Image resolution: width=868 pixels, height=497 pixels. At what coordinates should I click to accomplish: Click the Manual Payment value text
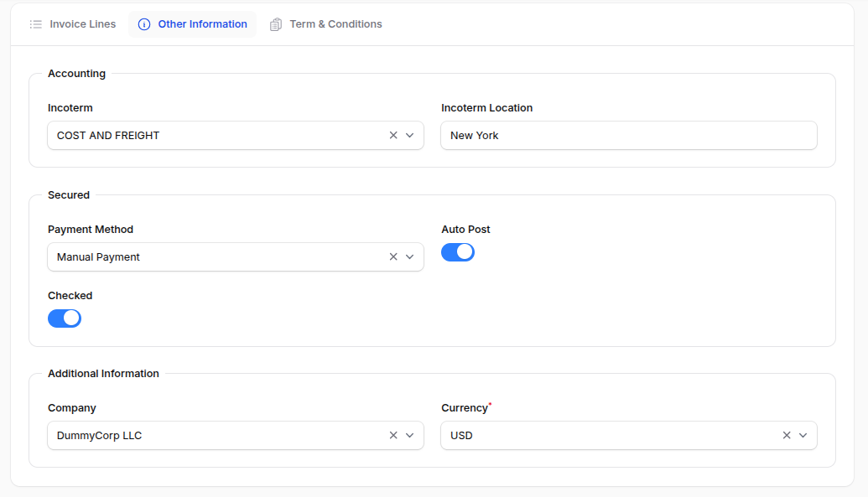pos(98,256)
